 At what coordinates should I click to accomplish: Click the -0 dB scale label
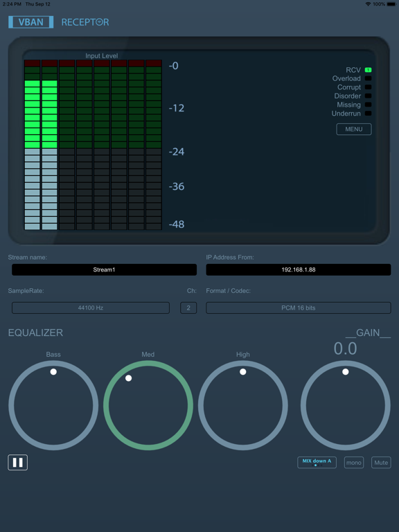click(x=173, y=66)
